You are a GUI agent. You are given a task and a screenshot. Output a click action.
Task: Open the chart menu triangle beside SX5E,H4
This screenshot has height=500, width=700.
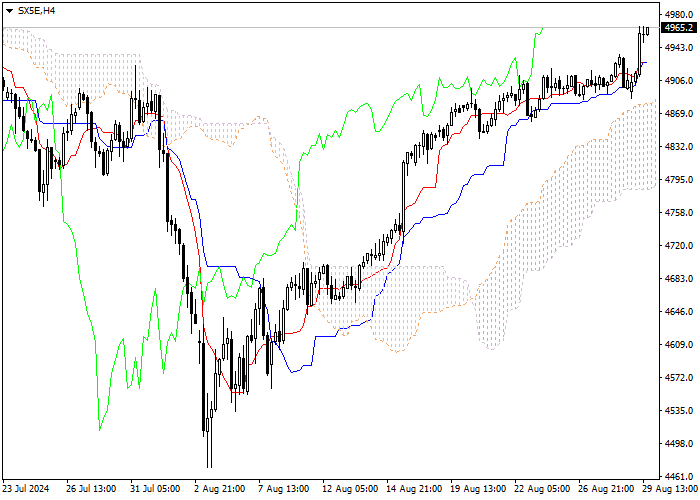click(9, 11)
